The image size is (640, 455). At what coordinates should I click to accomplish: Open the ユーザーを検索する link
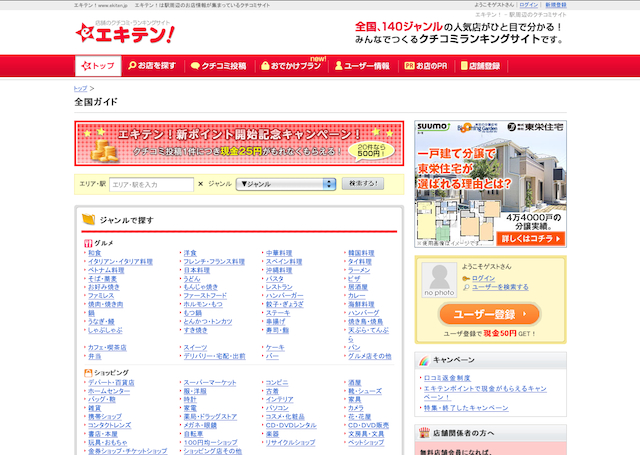pos(500,287)
